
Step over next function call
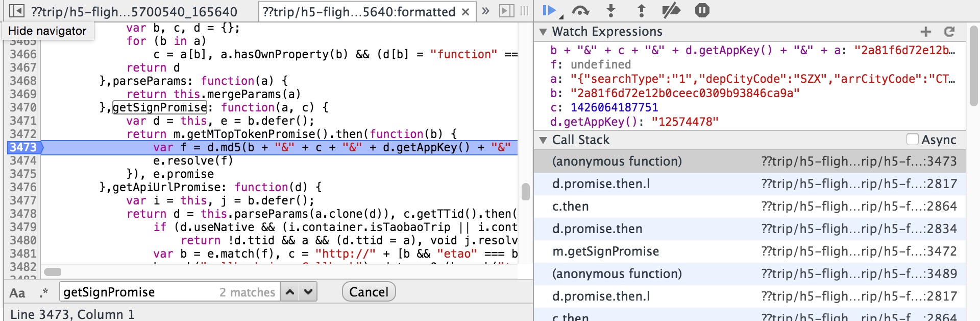pos(580,11)
